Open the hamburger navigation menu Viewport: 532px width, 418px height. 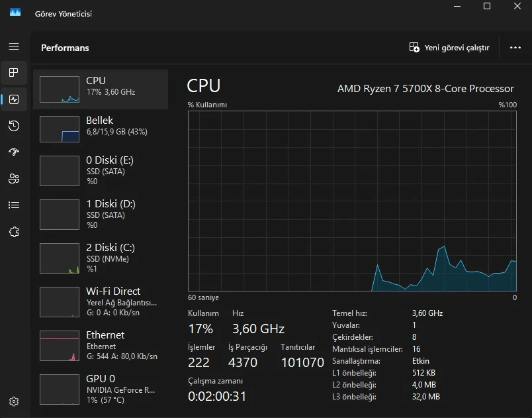[x=14, y=46]
